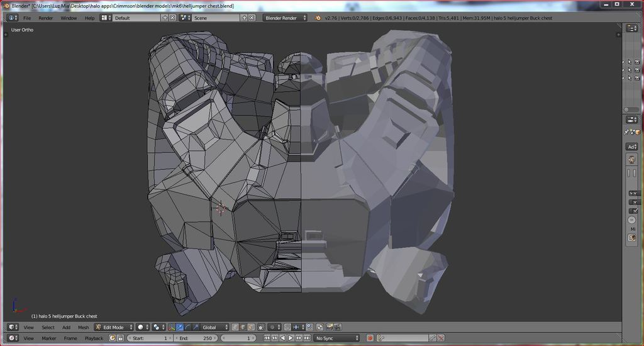Open the Outliner editor type selector
The image size is (644, 346).
click(x=631, y=28)
